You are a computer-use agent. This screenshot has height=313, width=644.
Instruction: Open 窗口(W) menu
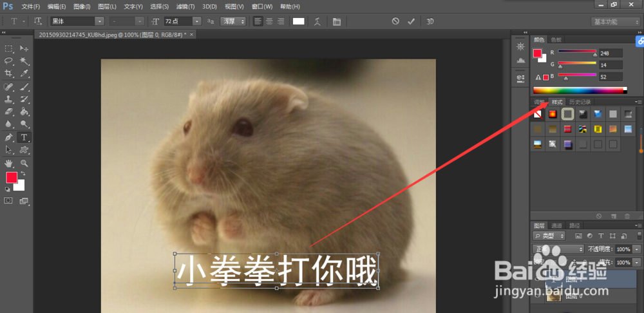[x=262, y=6]
